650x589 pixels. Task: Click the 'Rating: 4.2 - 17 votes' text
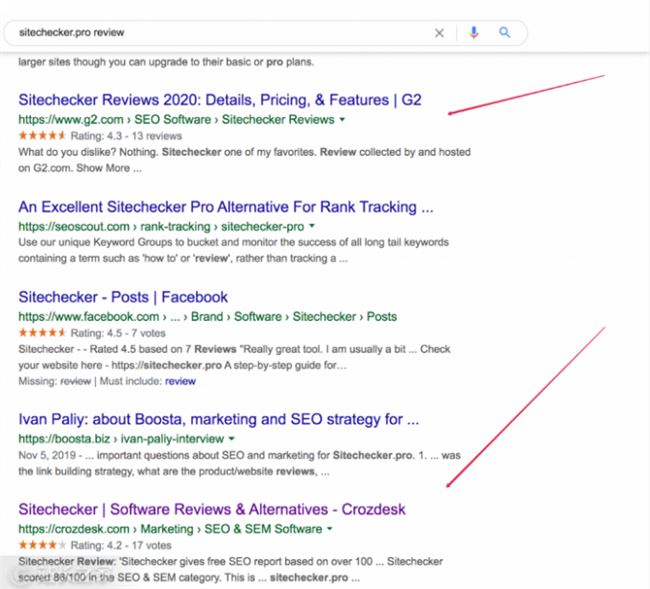pyautogui.click(x=121, y=545)
